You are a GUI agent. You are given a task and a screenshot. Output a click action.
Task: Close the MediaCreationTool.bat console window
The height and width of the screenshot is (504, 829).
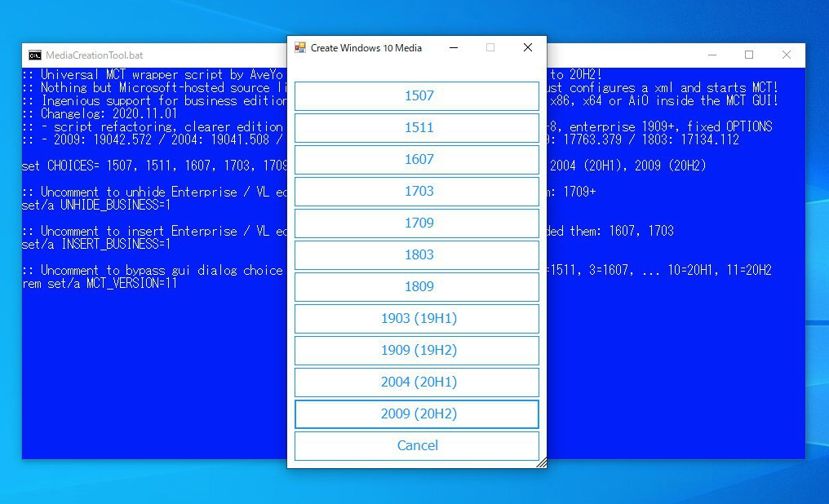tap(787, 55)
